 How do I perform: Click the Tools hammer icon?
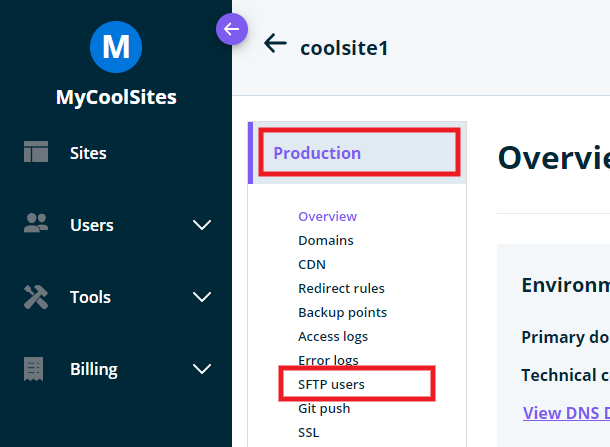click(x=36, y=297)
